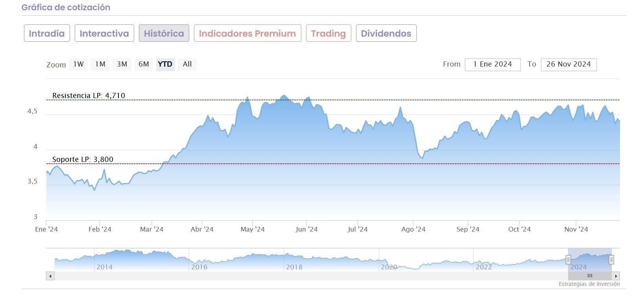Choose the YTD zoom option
The width and height of the screenshot is (644, 304).
coord(165,64)
